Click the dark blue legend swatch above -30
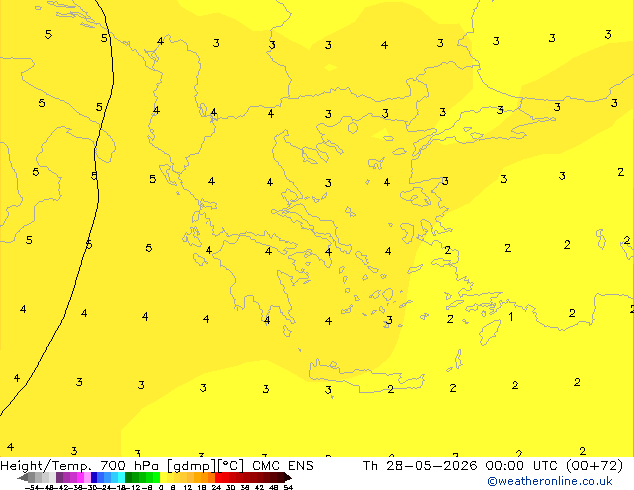The height and width of the screenshot is (490, 634). click(x=94, y=477)
